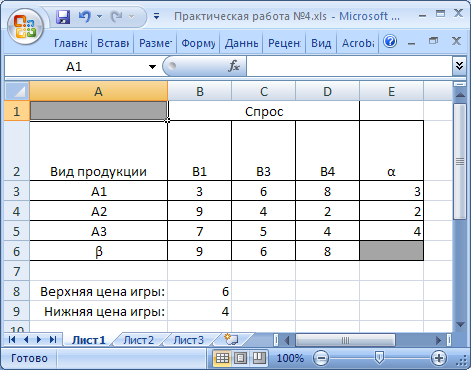Select the α header cell
471x370 pixels.
tap(391, 151)
